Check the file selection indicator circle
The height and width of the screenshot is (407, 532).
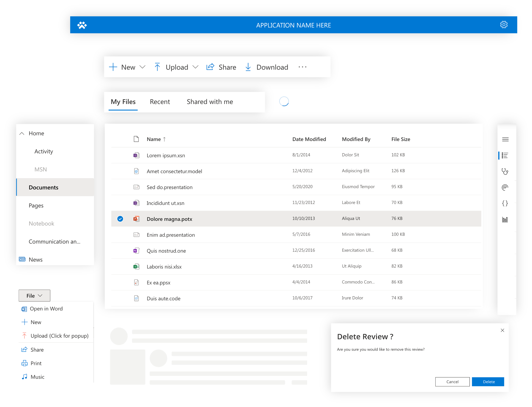120,218
